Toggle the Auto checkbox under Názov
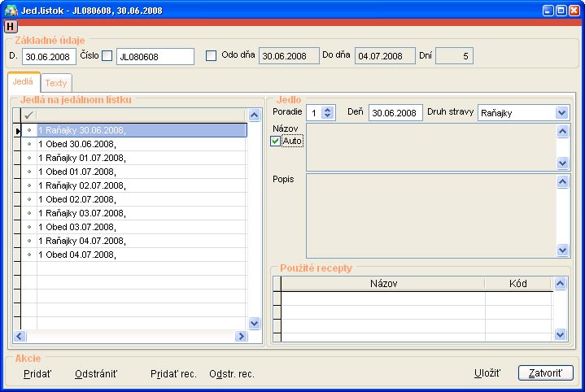The height and width of the screenshot is (392, 585). (x=276, y=142)
